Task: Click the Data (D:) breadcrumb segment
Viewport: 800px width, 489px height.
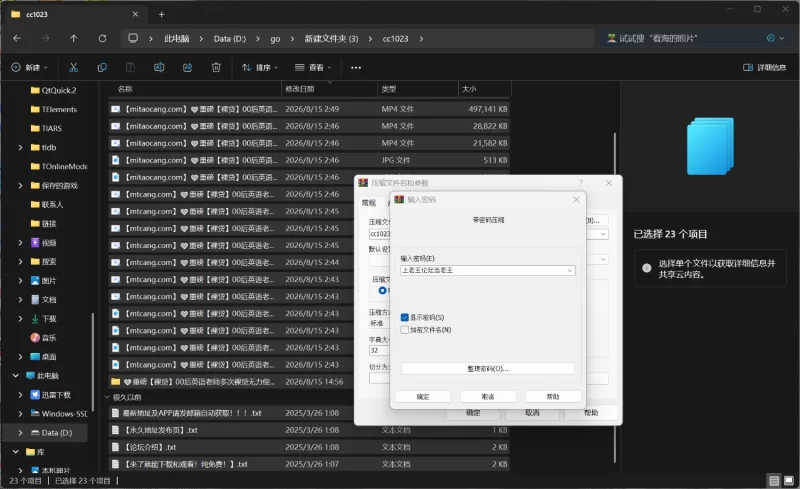Action: tap(230, 38)
